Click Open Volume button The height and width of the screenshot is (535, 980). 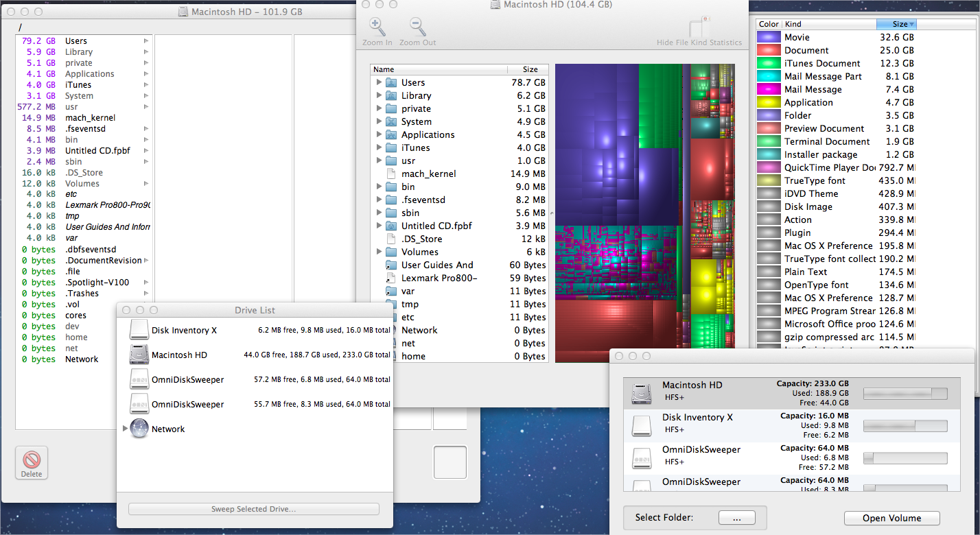(891, 518)
